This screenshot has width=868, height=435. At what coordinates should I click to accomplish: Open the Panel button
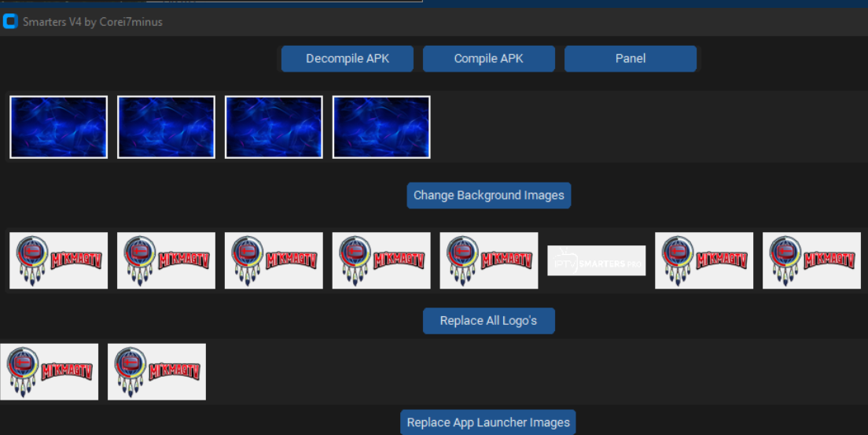(x=630, y=59)
